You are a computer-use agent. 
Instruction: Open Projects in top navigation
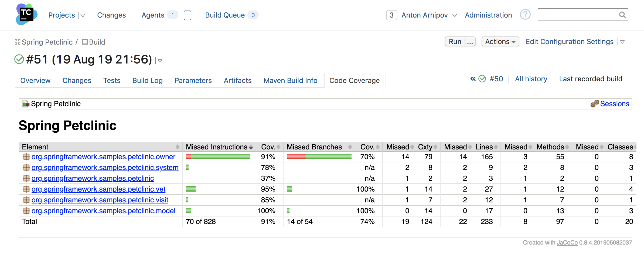62,15
